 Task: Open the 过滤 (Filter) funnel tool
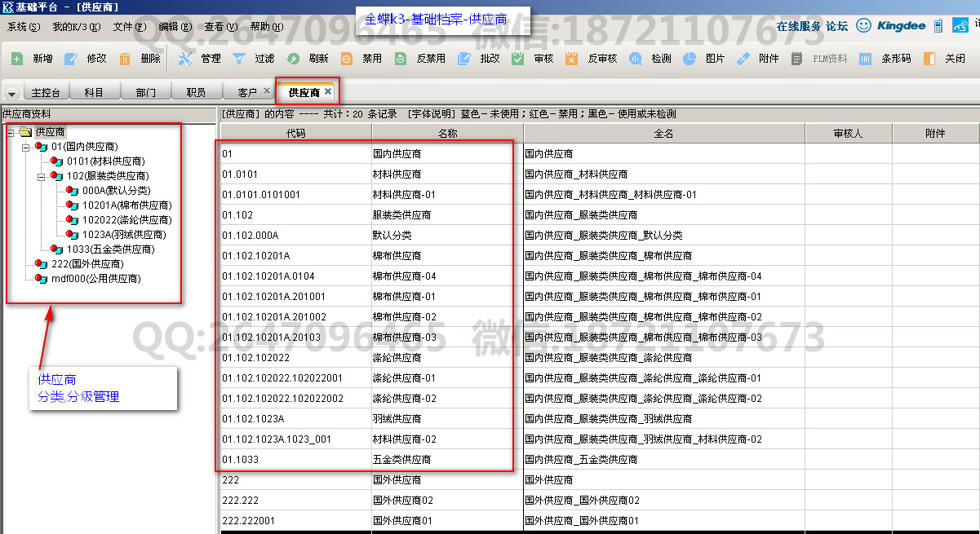point(238,59)
